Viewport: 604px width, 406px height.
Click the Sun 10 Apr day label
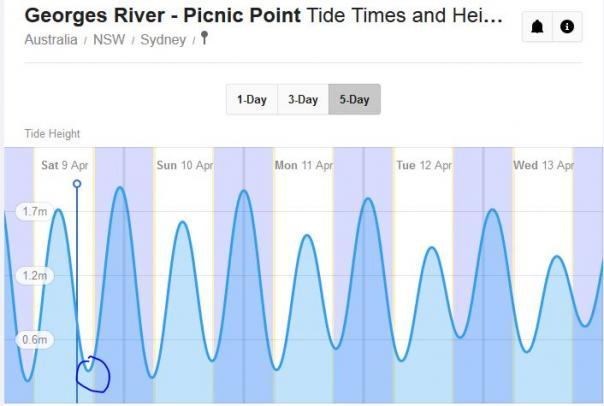(x=184, y=165)
